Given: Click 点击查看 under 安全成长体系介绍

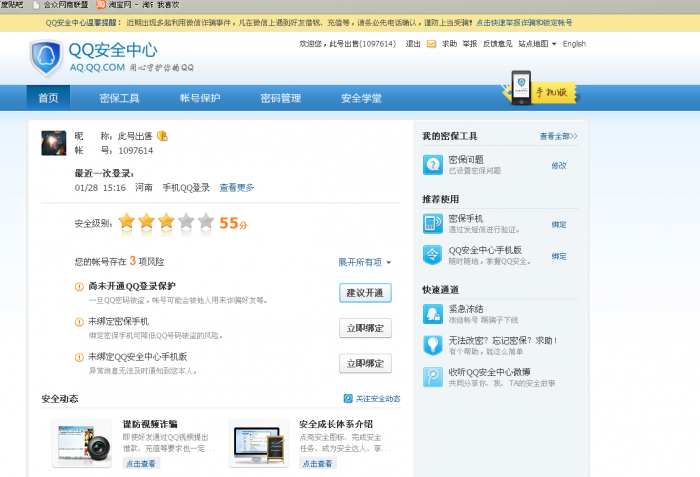Looking at the screenshot, I should (x=318, y=464).
